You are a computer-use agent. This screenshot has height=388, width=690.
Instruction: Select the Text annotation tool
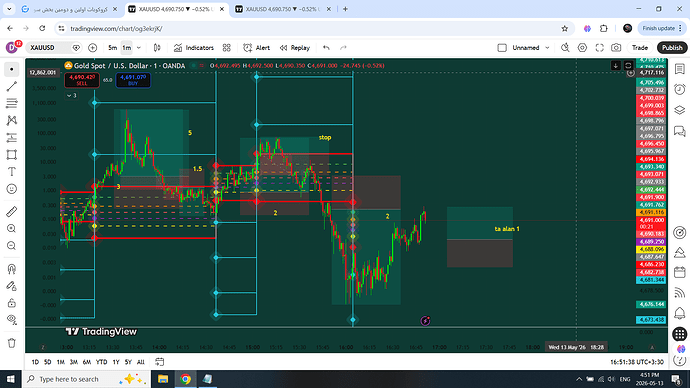click(11, 172)
